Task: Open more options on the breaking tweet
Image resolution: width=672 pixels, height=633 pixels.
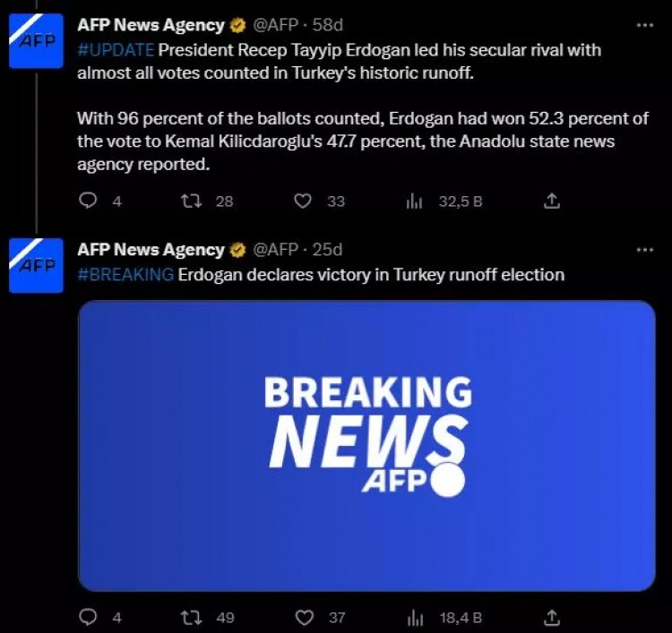Action: coord(644,249)
